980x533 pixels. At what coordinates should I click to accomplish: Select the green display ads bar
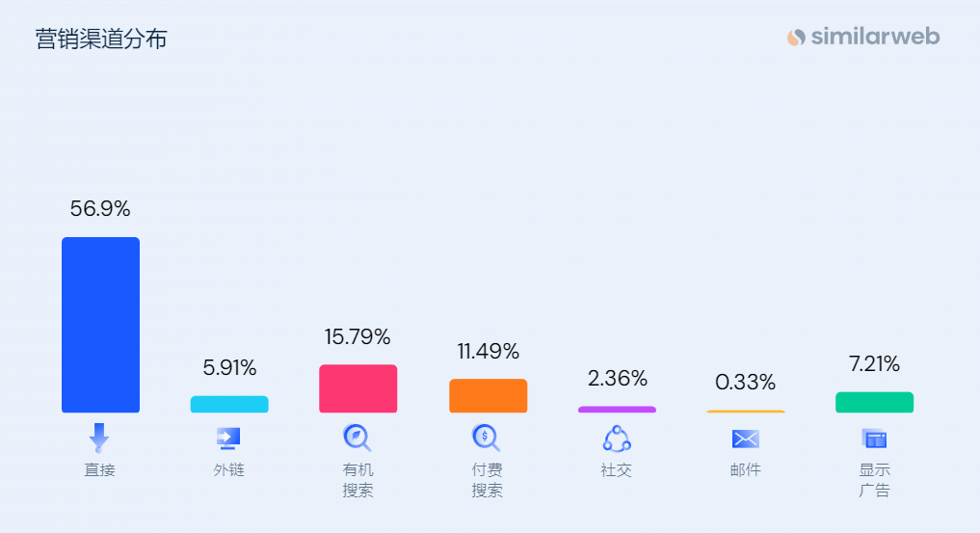(874, 402)
